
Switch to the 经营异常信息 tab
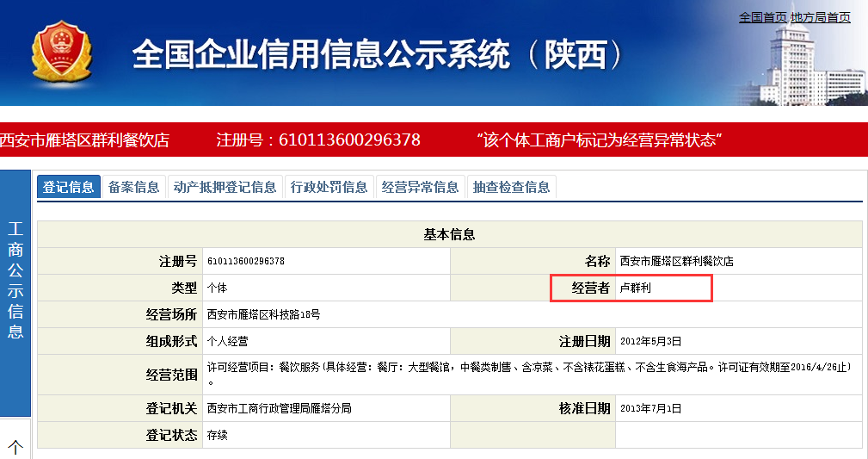coord(420,187)
